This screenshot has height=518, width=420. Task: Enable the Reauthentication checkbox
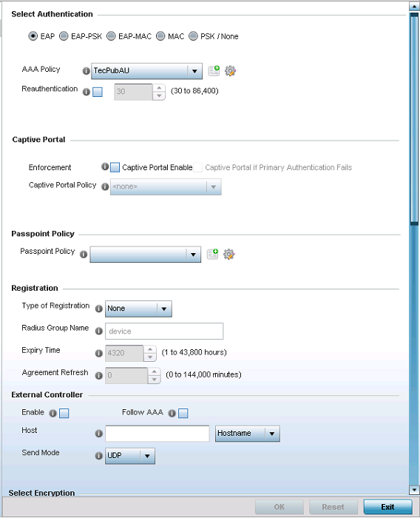tap(98, 92)
